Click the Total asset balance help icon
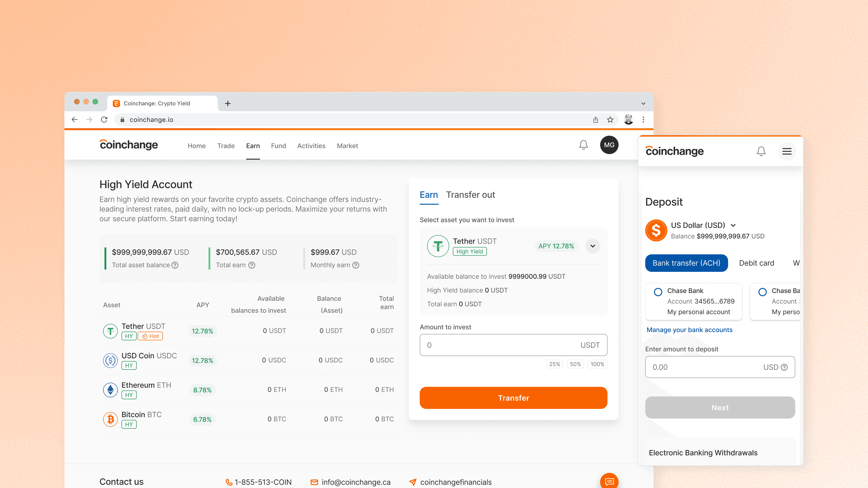 point(175,265)
